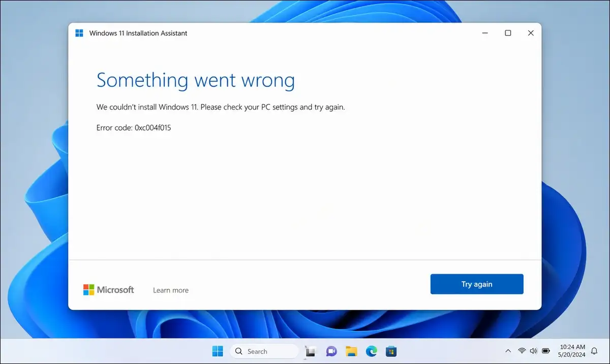Launch Microsoft Edge from the taskbar
The width and height of the screenshot is (610, 364).
(372, 351)
